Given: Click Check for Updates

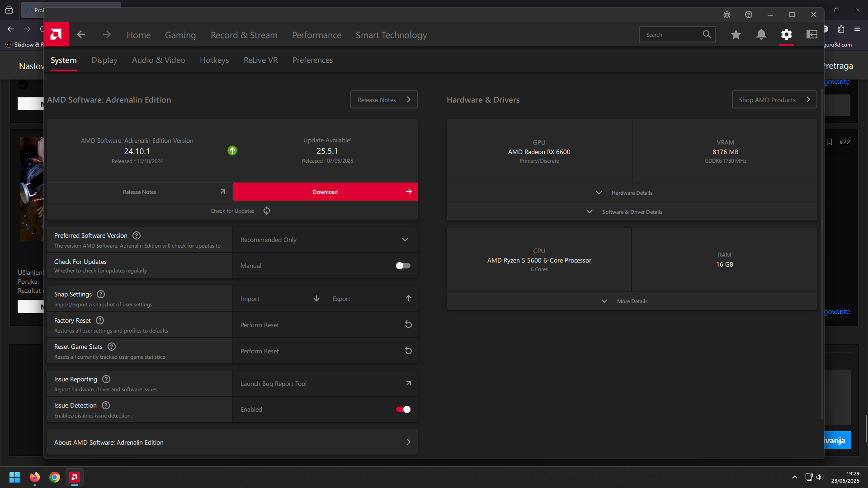Looking at the screenshot, I should (232, 211).
